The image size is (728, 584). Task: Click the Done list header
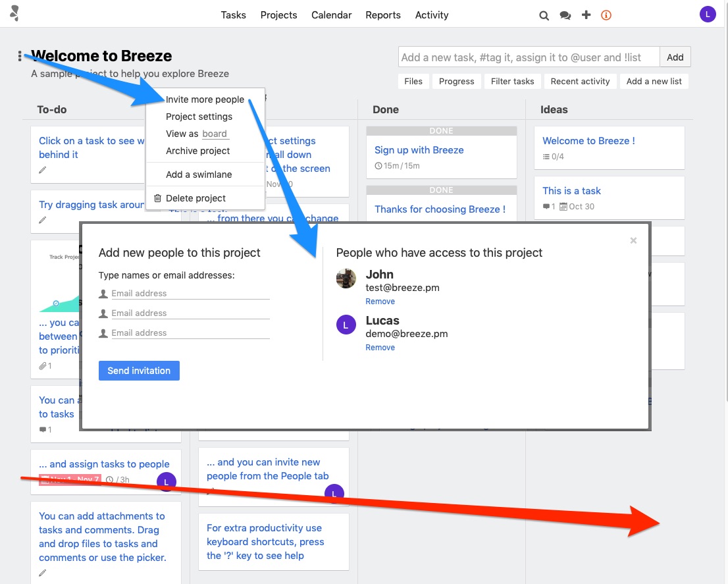tap(385, 109)
